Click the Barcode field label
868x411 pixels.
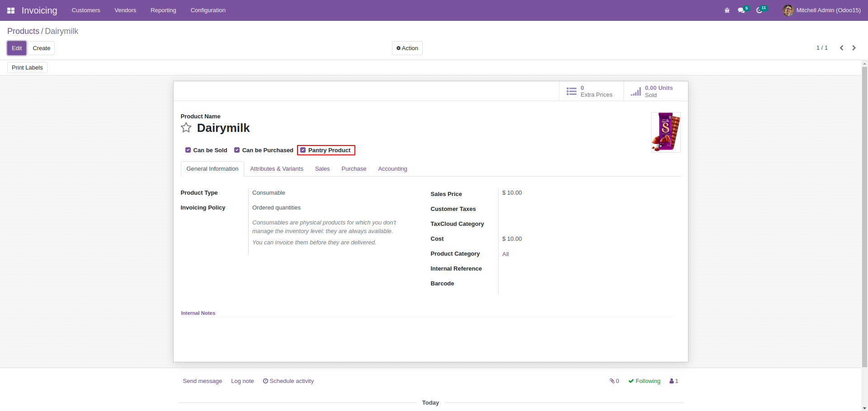(x=442, y=284)
